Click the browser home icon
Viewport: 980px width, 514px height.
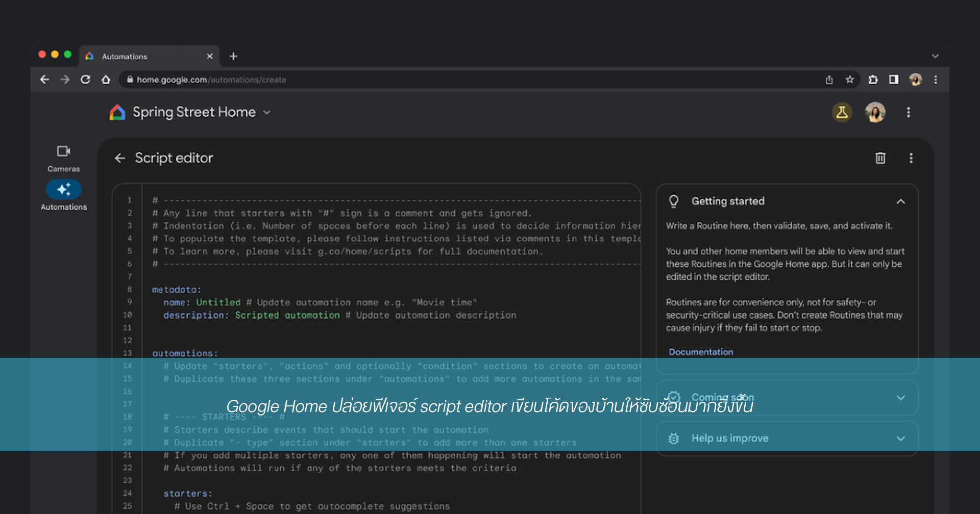(106, 80)
